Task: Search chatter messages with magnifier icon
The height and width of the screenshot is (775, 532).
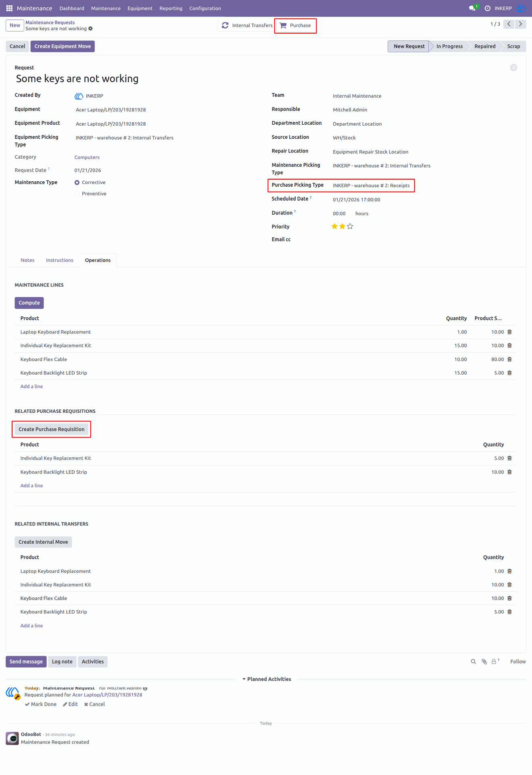Action: tap(473, 662)
